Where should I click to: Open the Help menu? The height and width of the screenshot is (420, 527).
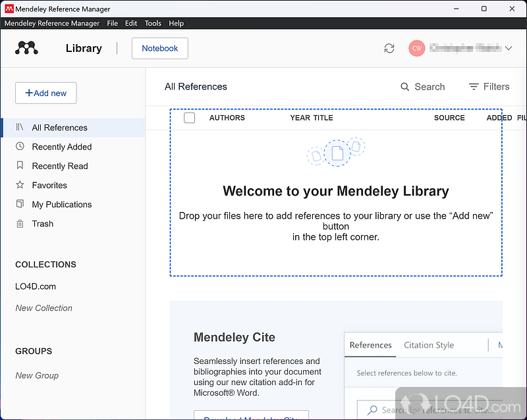[x=176, y=23]
